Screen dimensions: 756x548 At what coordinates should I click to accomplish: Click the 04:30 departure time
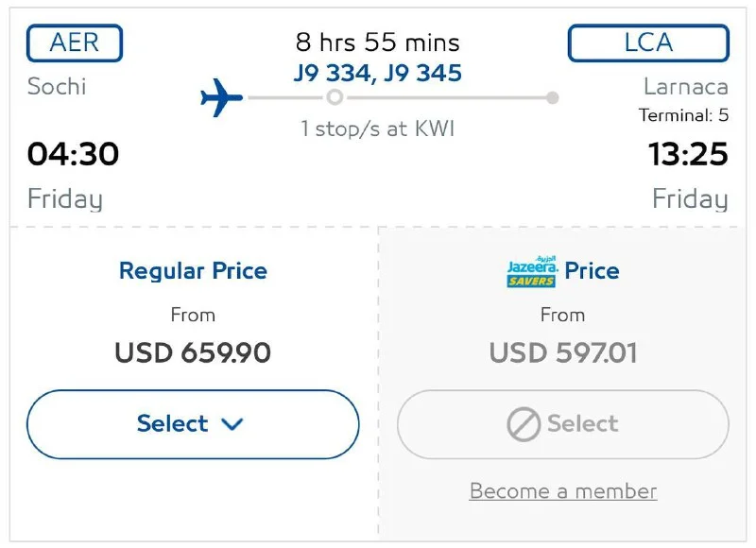coord(74,153)
